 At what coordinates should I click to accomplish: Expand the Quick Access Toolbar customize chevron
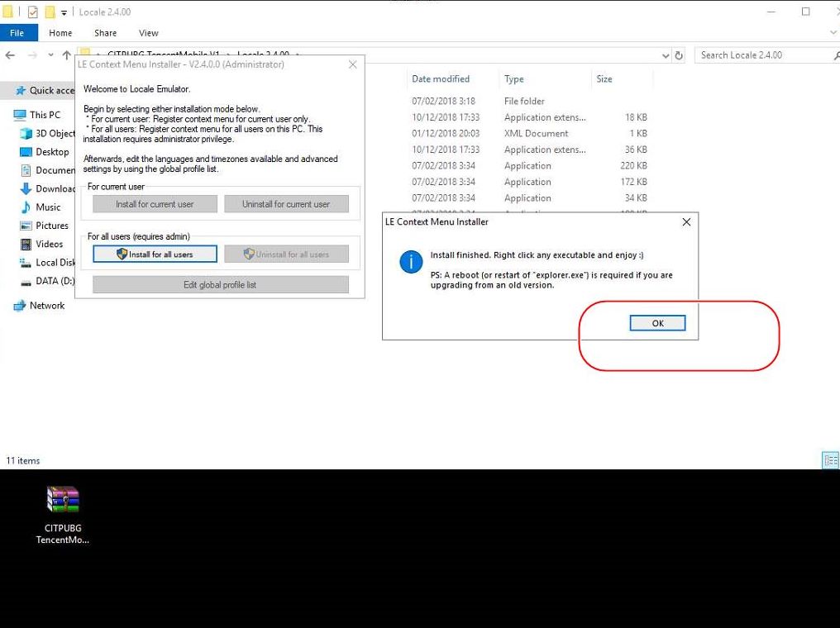pos(64,12)
